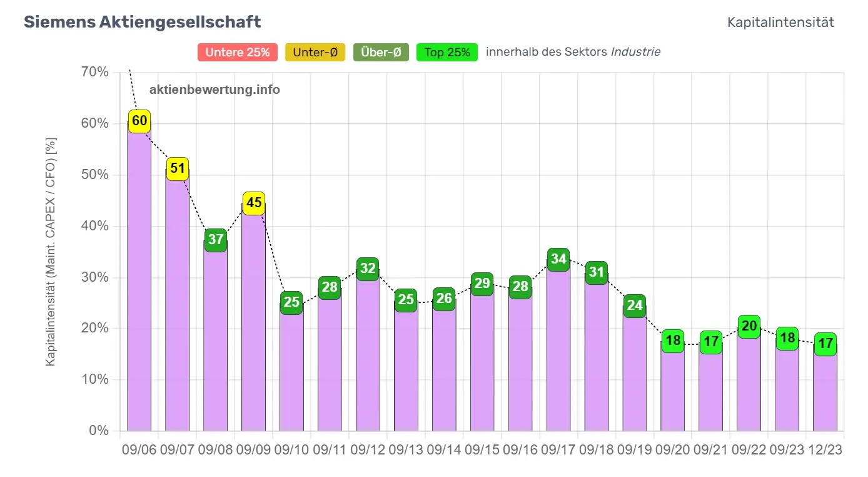Click the bright green 20 label for 09/22
The image size is (868, 477).
[749, 326]
